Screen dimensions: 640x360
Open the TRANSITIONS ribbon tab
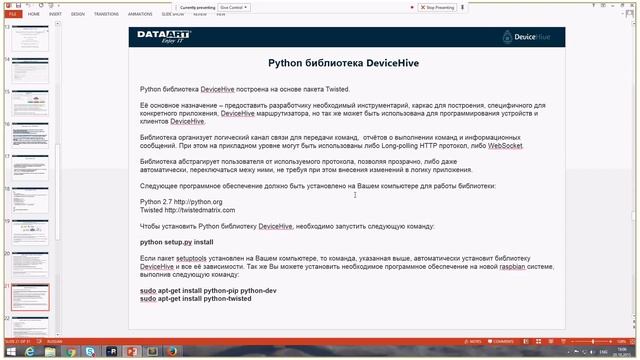[106, 14]
